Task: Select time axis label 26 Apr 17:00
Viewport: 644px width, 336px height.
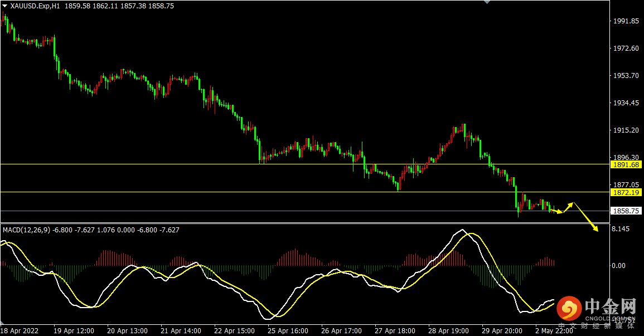Action: tap(341, 330)
